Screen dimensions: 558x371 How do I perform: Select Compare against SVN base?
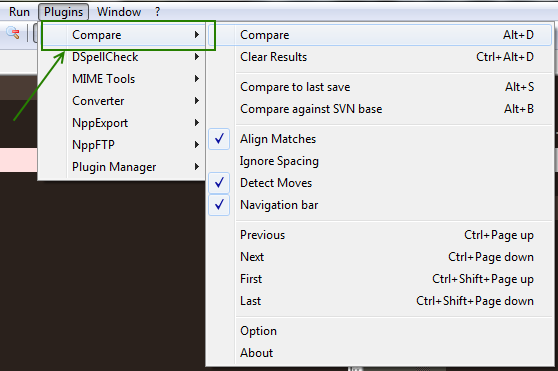[x=380, y=109]
